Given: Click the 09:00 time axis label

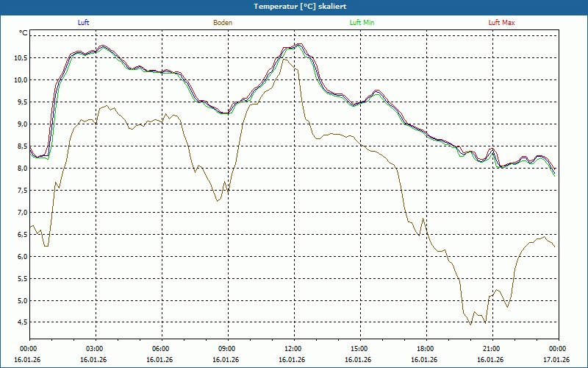Looking at the screenshot, I should [x=228, y=349].
